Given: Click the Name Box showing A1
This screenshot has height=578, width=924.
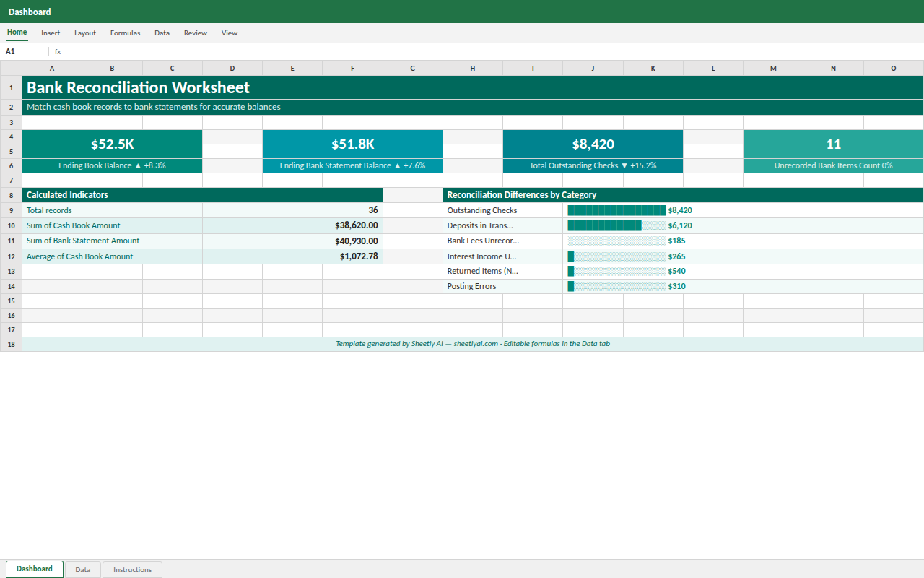Looking at the screenshot, I should pos(25,52).
